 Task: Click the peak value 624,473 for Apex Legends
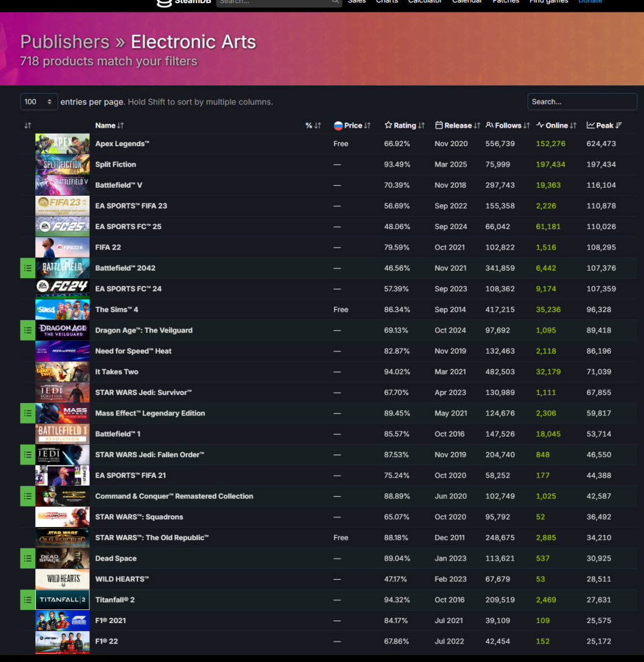601,144
